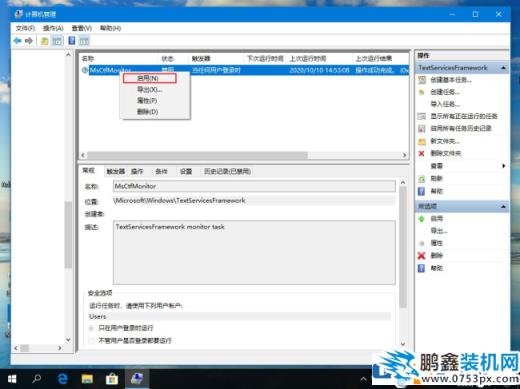520x389 pixels.
Task: Click the details pane vertical scrollbar thumb
Action: 403,247
